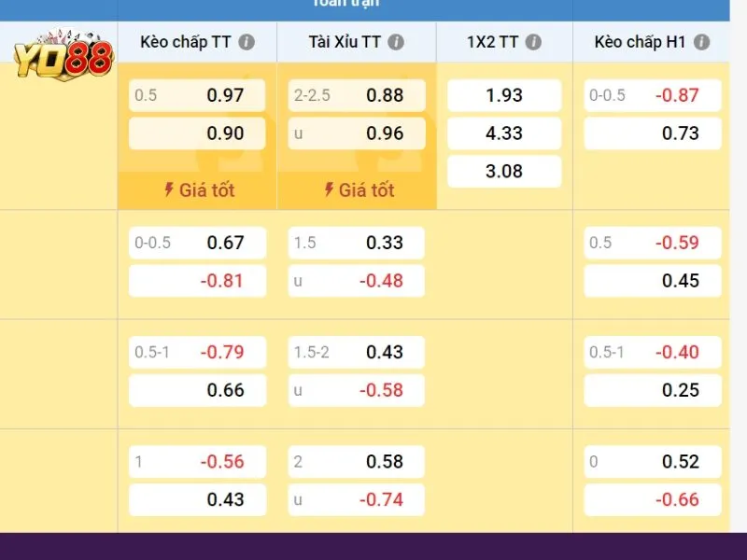Image resolution: width=747 pixels, height=560 pixels.
Task: Choose the 4.33 odds in 1X2 TT
Action: pyautogui.click(x=504, y=133)
